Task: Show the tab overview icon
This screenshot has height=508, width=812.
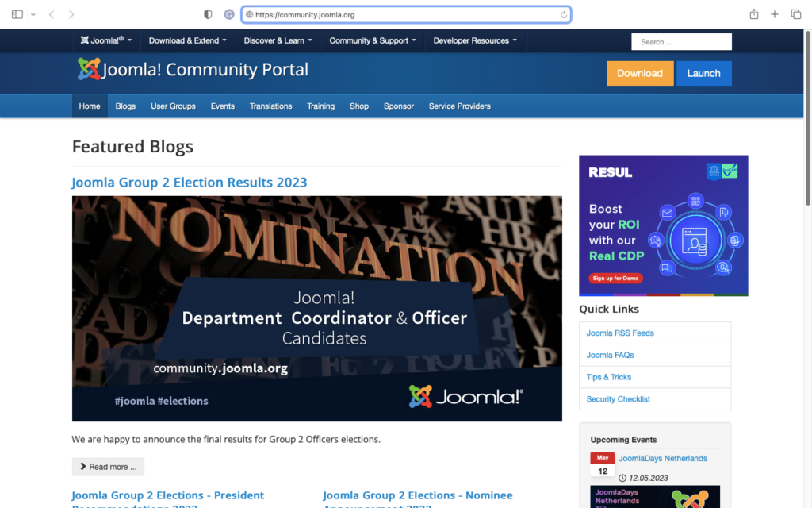Action: point(796,14)
